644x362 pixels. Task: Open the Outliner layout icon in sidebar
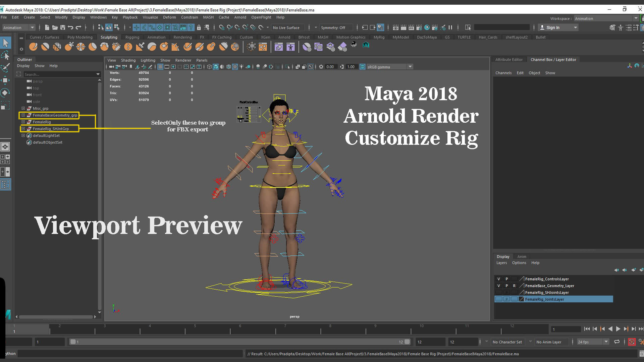tap(5, 184)
